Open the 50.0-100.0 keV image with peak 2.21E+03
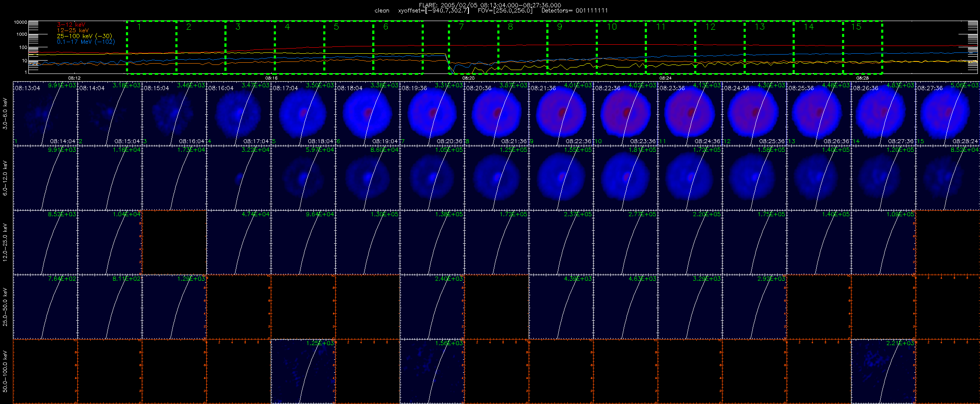Viewport: 980px width, 404px height. coord(883,371)
